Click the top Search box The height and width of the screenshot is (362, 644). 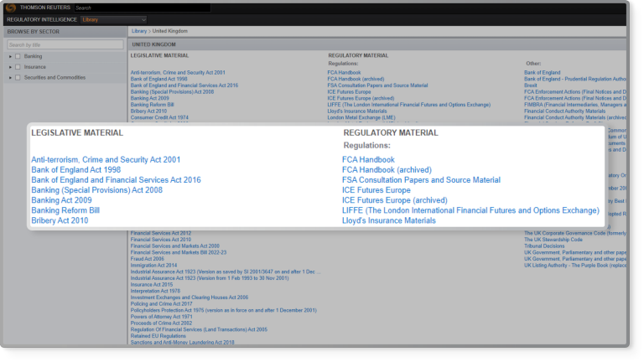pyautogui.click(x=141, y=8)
